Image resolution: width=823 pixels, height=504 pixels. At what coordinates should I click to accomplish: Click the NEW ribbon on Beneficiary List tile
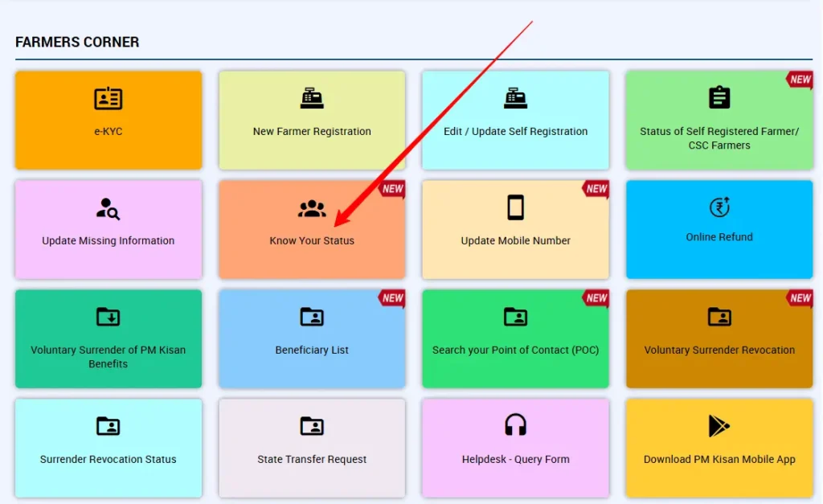[392, 298]
